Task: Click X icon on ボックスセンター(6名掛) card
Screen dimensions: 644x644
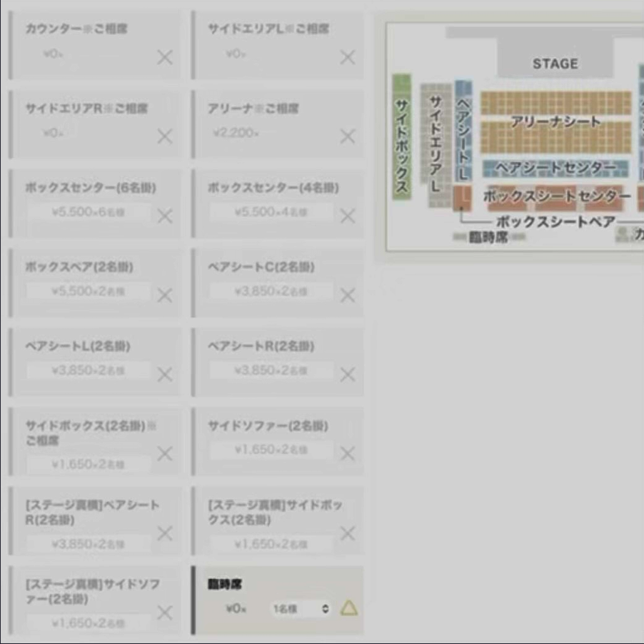Action: click(165, 216)
